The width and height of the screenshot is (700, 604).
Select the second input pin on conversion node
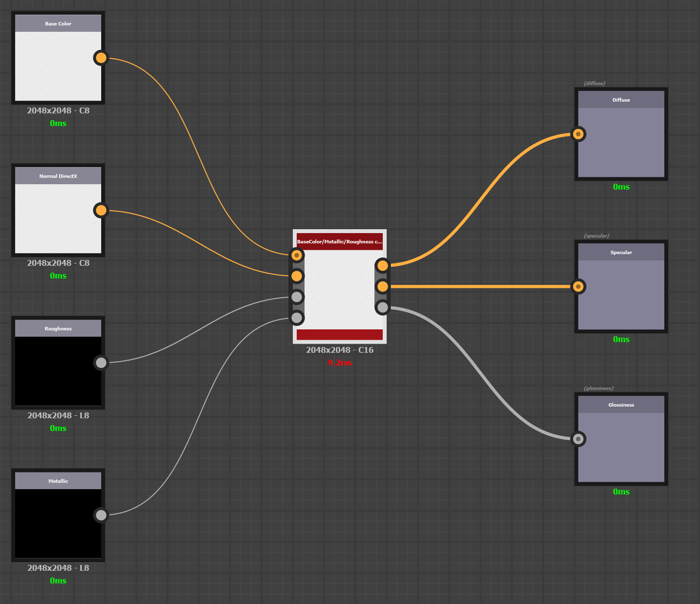[296, 276]
